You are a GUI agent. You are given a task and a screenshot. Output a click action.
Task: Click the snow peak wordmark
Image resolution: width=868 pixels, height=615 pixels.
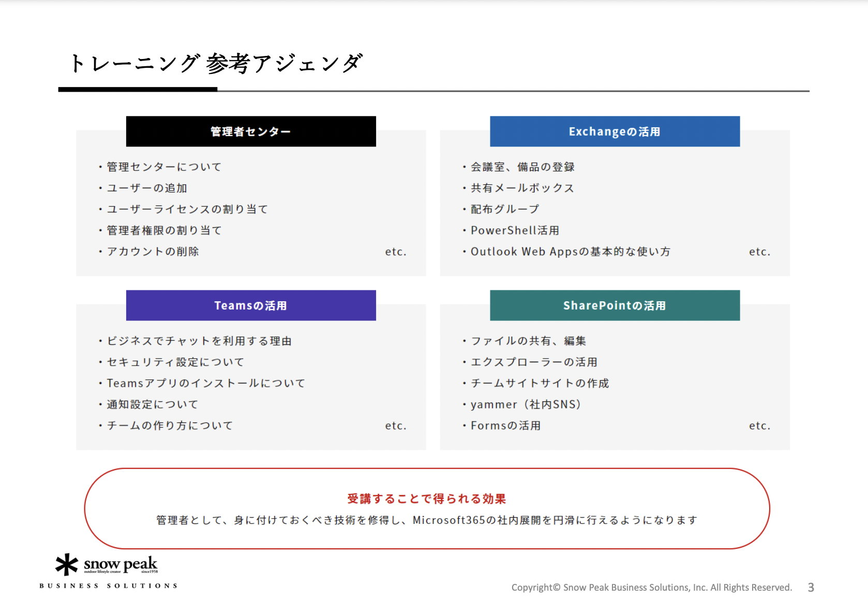121,564
